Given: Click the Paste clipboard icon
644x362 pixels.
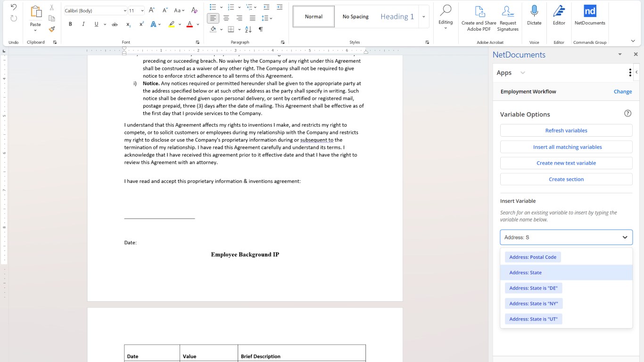Looking at the screenshot, I should [35, 12].
